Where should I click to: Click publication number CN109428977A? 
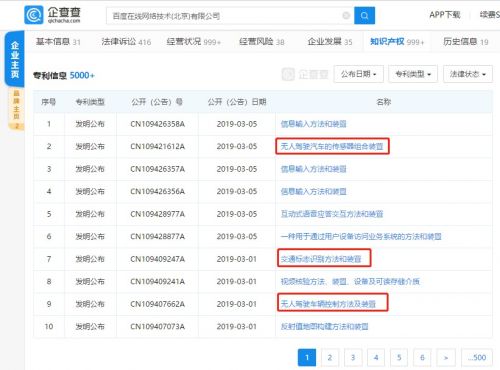157,214
